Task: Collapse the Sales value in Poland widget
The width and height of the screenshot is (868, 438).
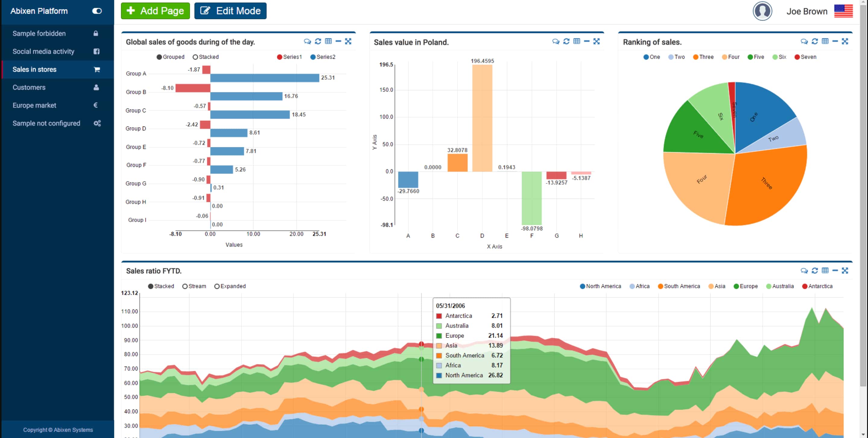Action: (587, 41)
